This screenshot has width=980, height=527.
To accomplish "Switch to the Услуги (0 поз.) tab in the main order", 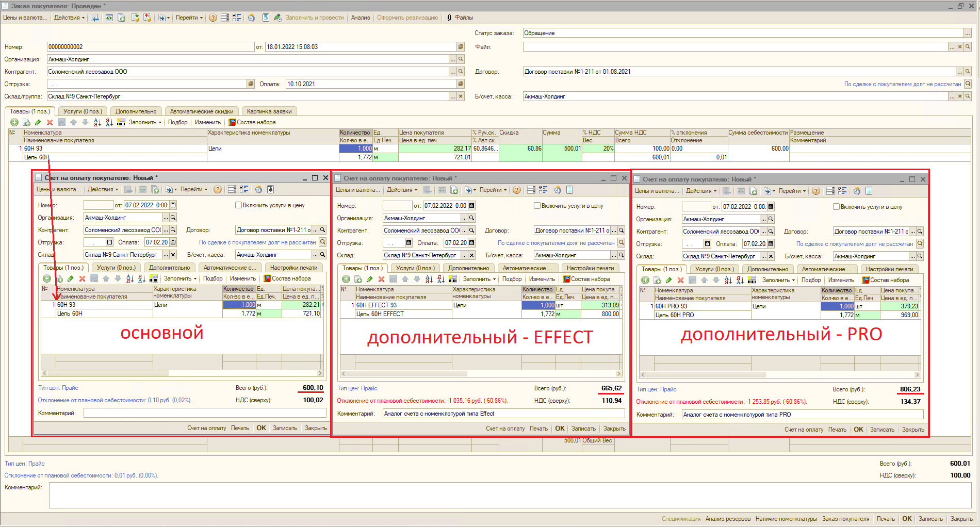I will click(x=83, y=111).
